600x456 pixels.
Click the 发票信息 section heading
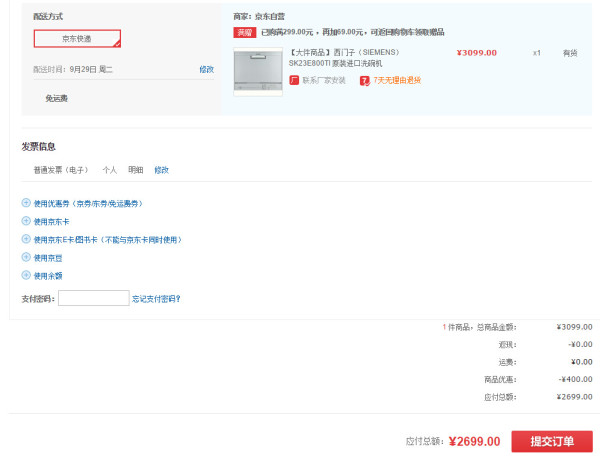[x=39, y=147]
